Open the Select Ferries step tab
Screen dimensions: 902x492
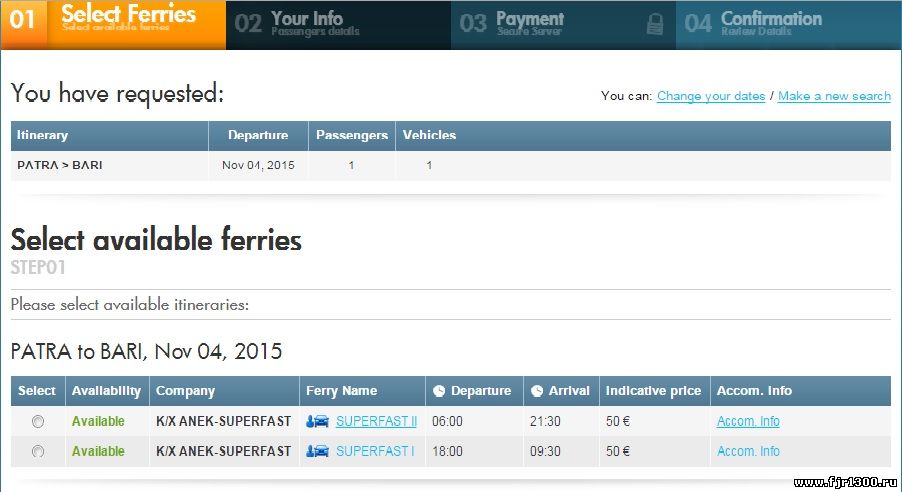[113, 25]
